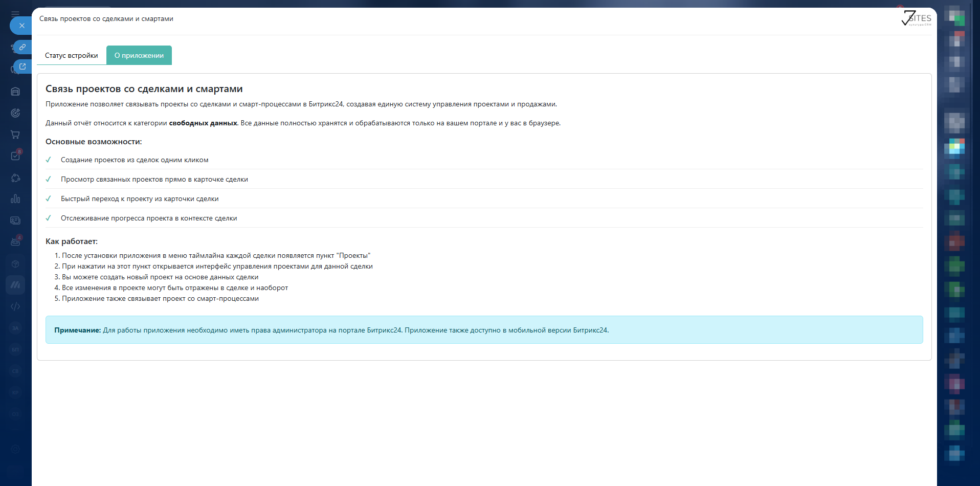
Task: Switch to the Статус встройки tab
Action: [72, 55]
